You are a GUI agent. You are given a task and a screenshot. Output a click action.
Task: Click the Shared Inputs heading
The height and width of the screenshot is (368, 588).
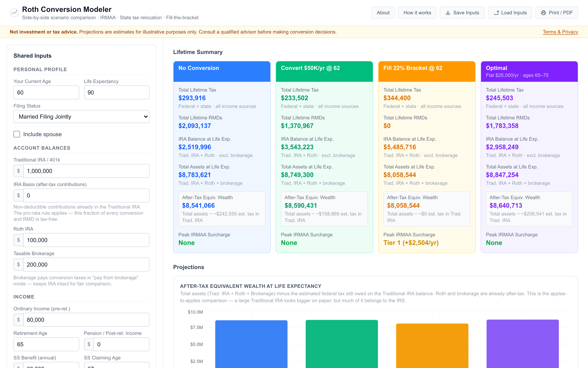(x=32, y=56)
